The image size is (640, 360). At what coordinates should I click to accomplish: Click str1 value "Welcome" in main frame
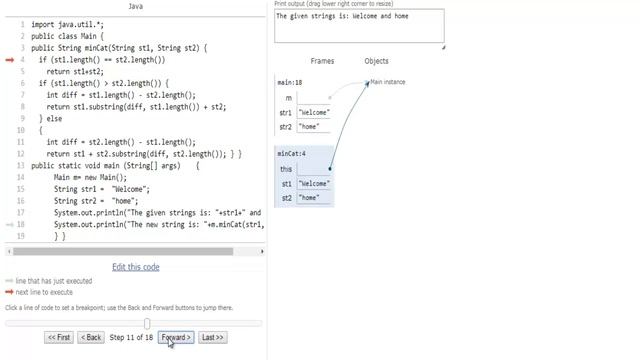[x=314, y=112]
